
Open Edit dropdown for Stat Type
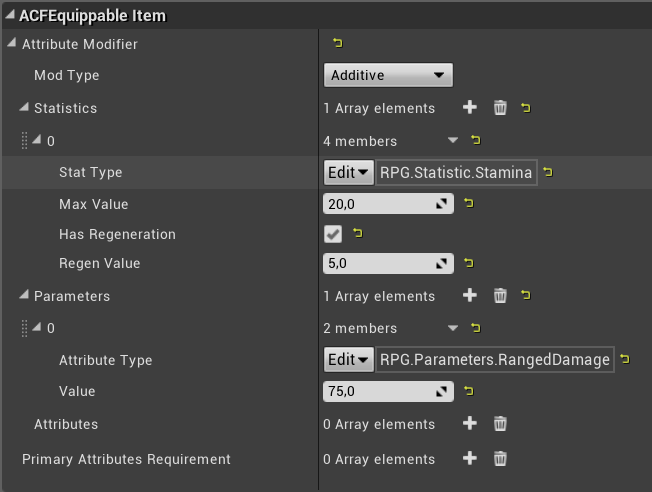click(349, 172)
